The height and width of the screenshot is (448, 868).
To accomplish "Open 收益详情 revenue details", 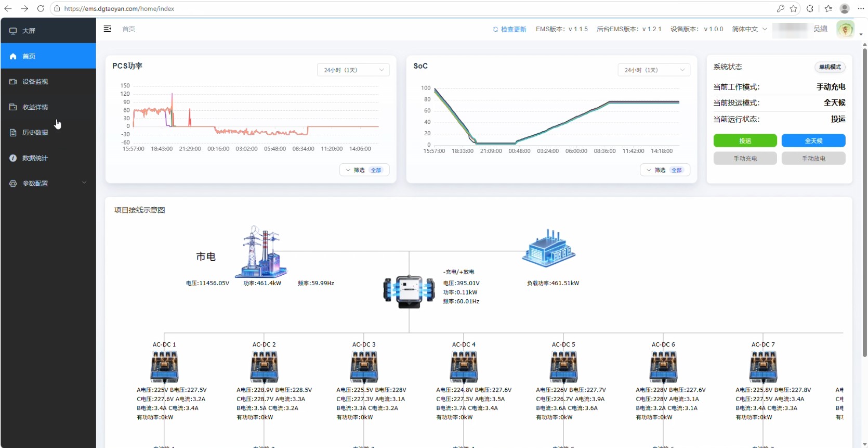I will (x=48, y=107).
